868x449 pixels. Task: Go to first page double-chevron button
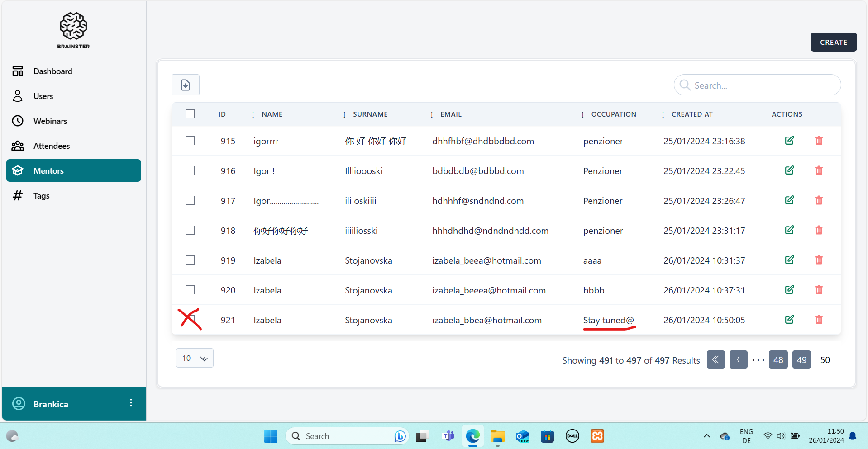(715, 360)
